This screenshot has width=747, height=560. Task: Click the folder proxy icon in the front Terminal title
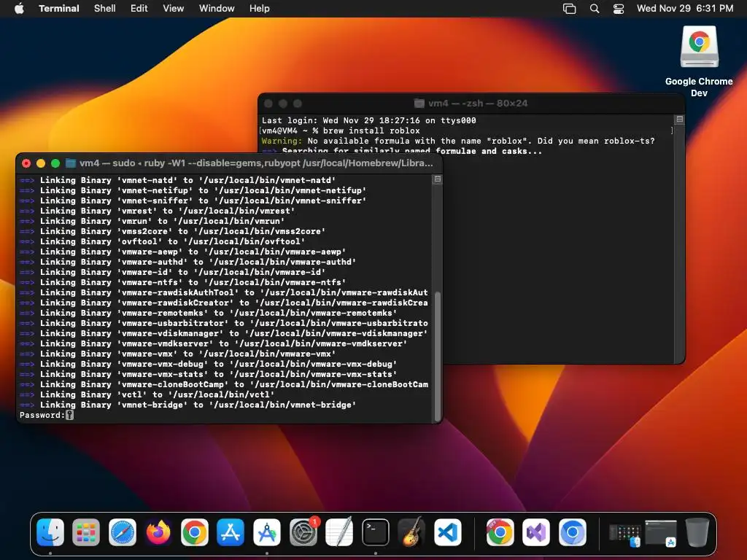tap(71, 163)
